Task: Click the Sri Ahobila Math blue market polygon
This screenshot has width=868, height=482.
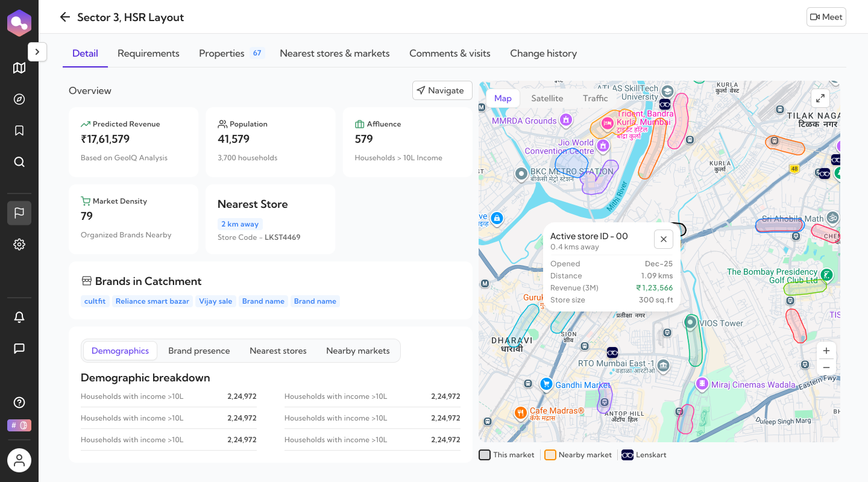Action: tap(779, 226)
